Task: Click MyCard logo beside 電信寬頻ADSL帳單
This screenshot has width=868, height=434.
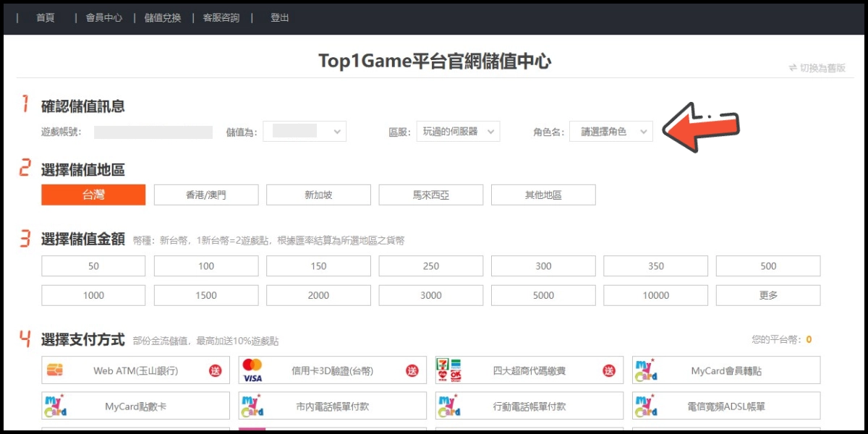Action: [x=645, y=406]
